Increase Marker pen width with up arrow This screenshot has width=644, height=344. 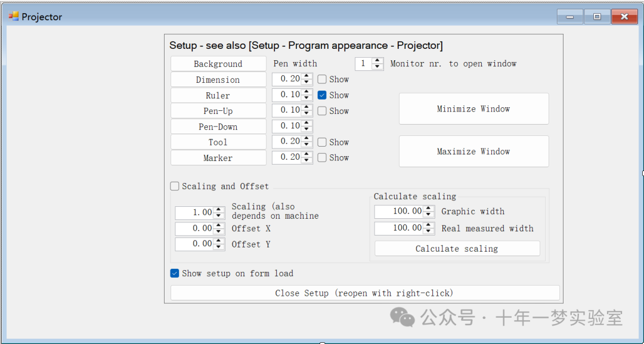point(306,154)
